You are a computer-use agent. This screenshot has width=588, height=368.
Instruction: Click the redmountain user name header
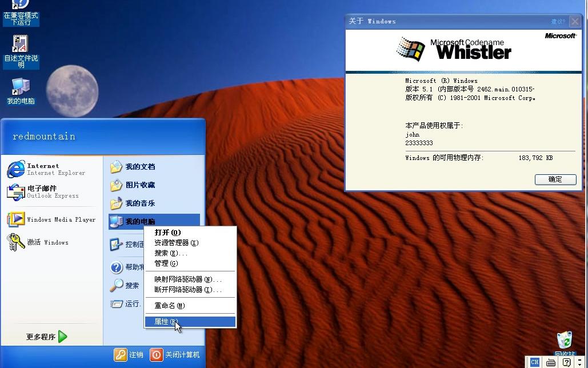pos(44,136)
